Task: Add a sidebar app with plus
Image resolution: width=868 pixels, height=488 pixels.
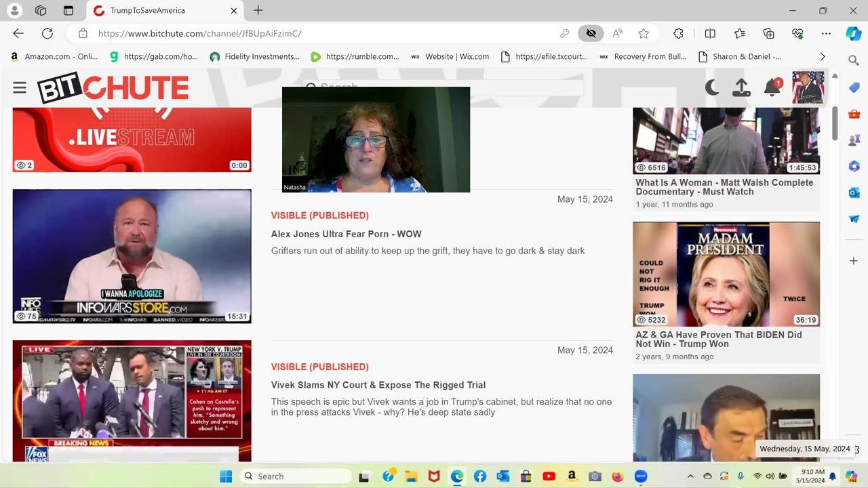Action: coord(854,261)
